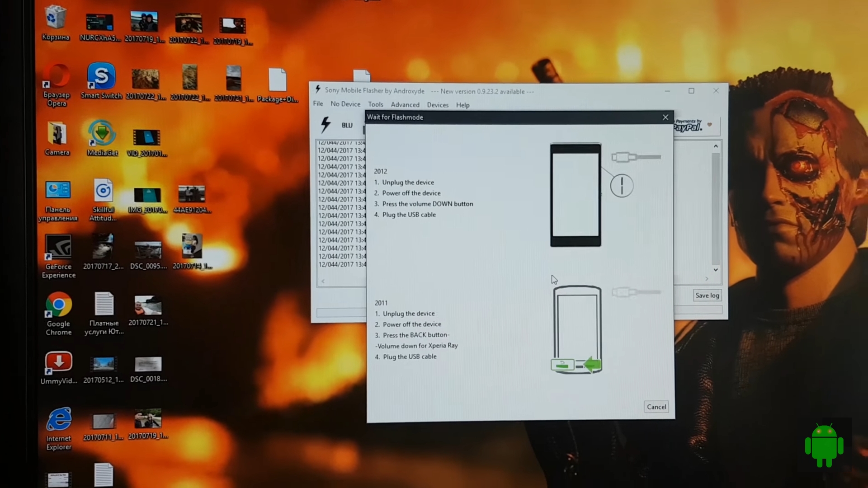Open the Devices menu
Image resolution: width=868 pixels, height=488 pixels.
tap(438, 105)
